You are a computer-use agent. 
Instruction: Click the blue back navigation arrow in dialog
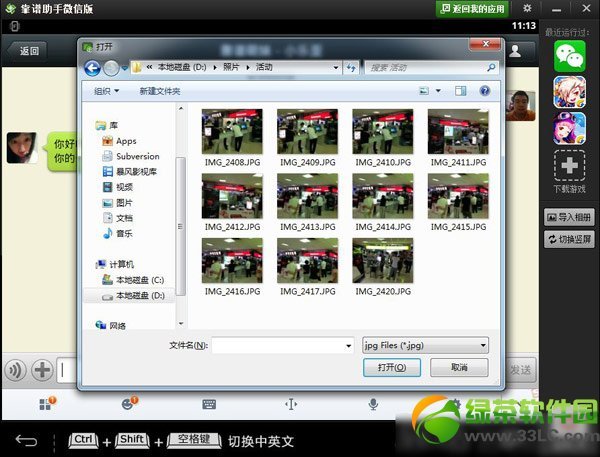coord(92,68)
